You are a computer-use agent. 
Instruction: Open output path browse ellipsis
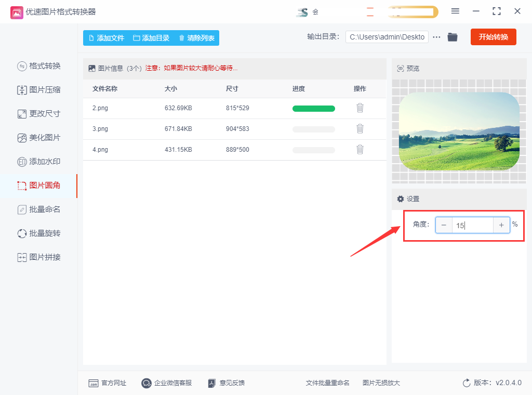click(x=436, y=37)
